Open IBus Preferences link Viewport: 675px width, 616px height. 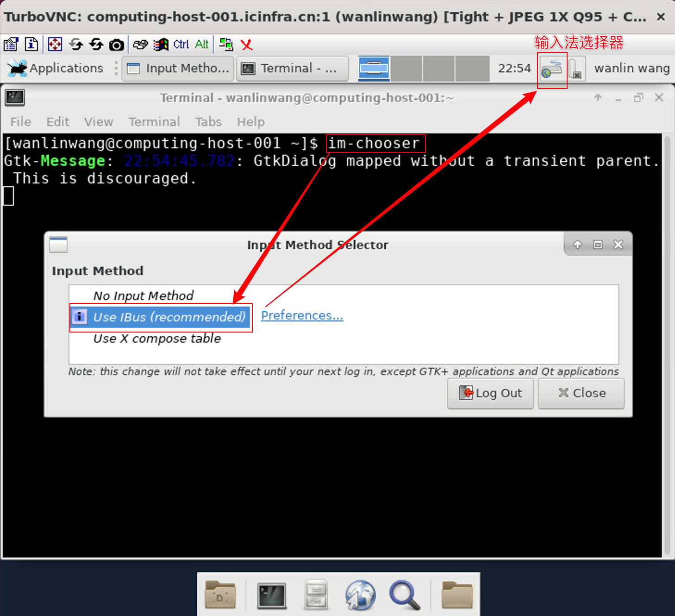click(x=302, y=315)
